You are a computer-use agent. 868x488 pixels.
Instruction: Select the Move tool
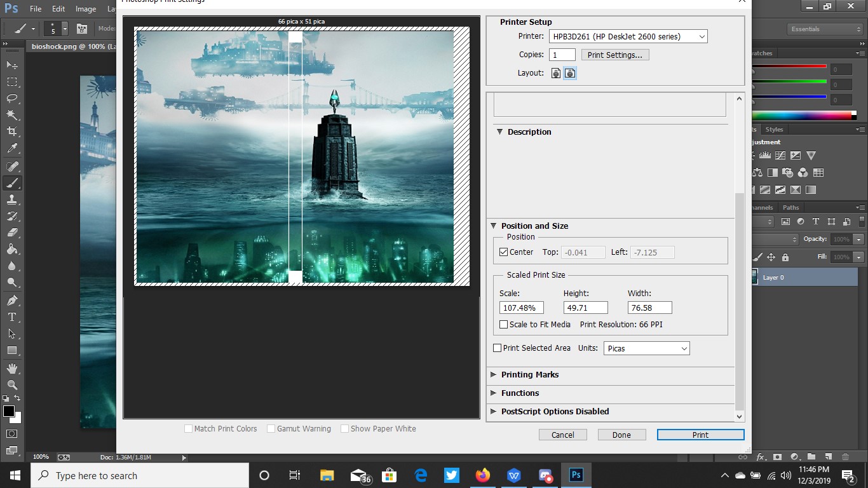coord(12,65)
